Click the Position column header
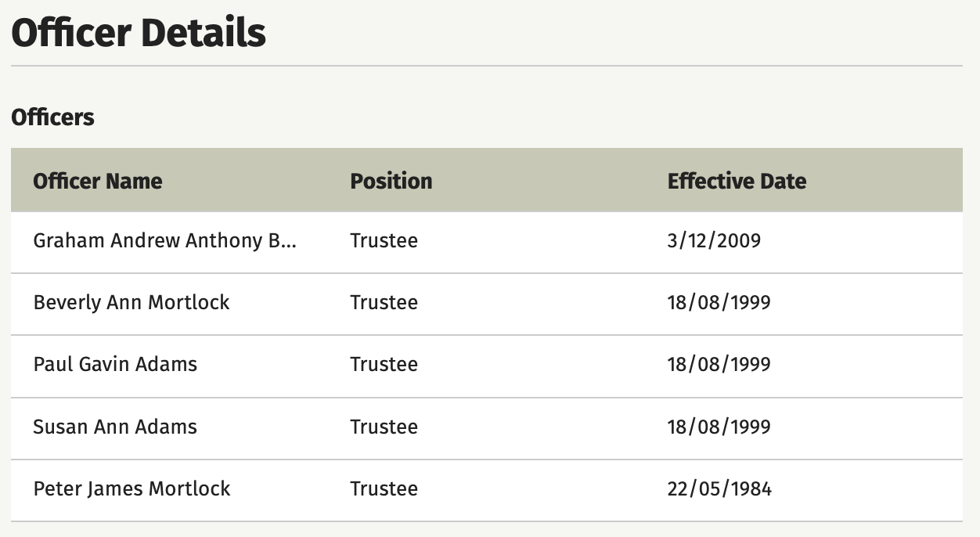The image size is (980, 537). (391, 181)
